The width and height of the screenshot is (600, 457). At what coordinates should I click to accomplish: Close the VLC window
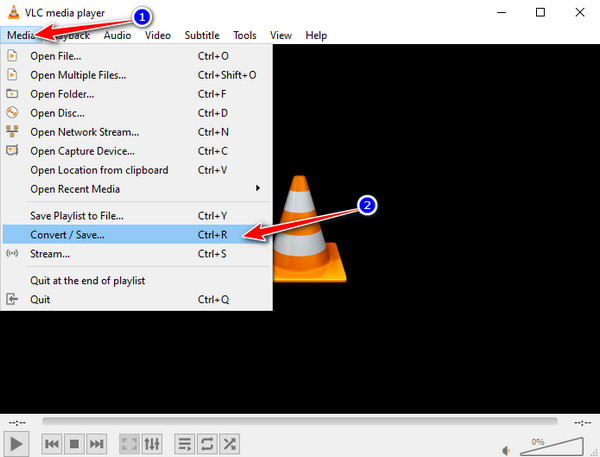click(580, 13)
